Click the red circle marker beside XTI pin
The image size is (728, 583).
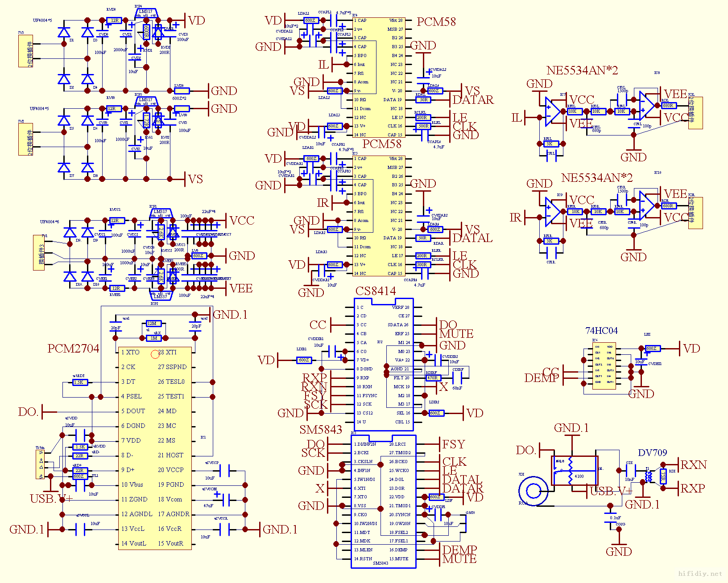tap(155, 354)
